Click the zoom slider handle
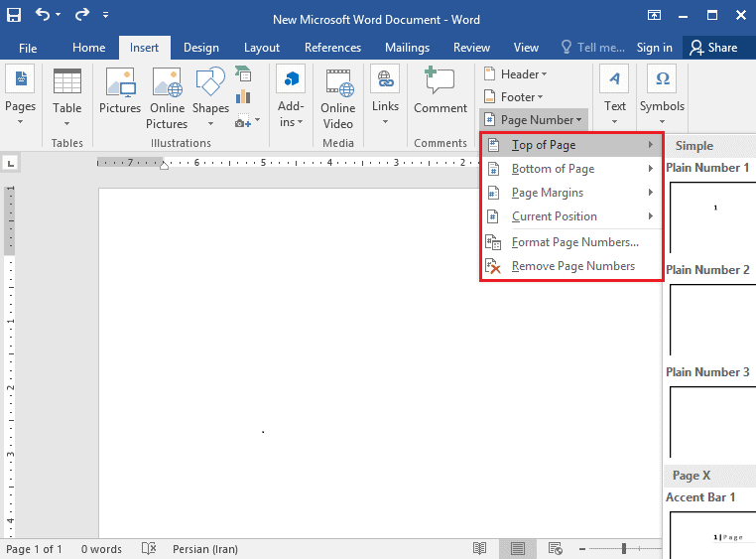This screenshot has height=559, width=756. pyautogui.click(x=624, y=548)
